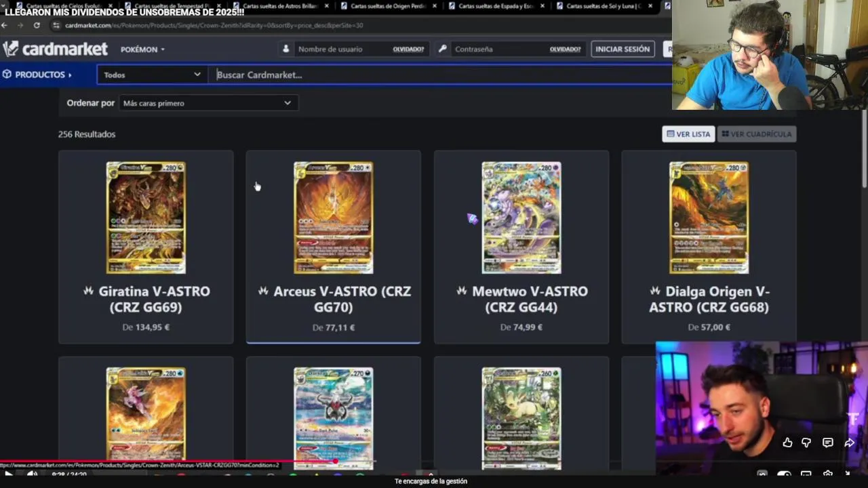Click the 134,95 € price of Giratina
This screenshot has width=868, height=488.
click(x=153, y=327)
